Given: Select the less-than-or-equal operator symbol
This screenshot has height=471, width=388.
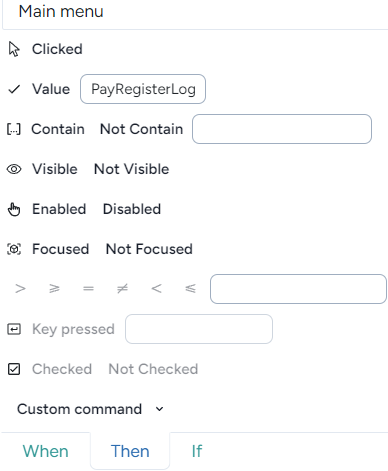Looking at the screenshot, I should point(190,289).
